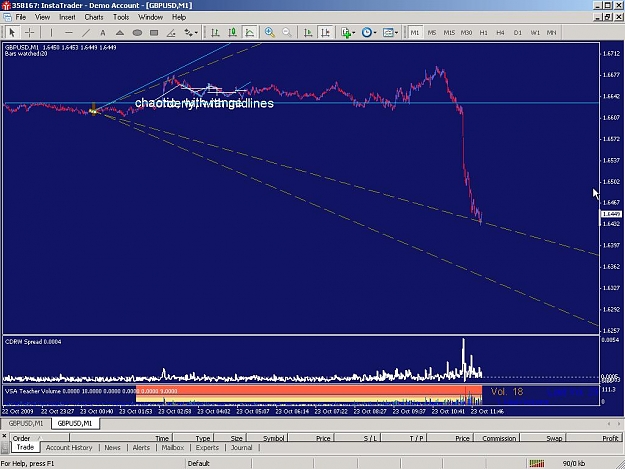Switch to W1 timeframe
The image size is (625, 469).
click(x=535, y=33)
